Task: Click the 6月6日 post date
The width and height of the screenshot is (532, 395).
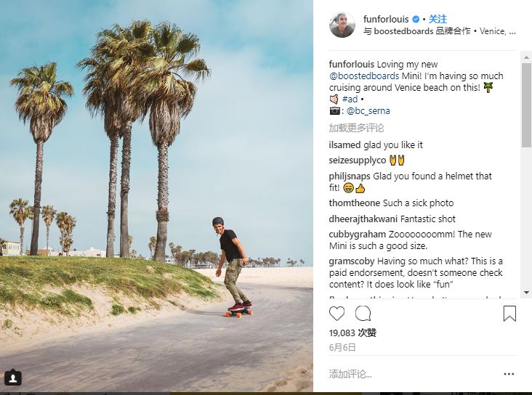Action: 342,348
